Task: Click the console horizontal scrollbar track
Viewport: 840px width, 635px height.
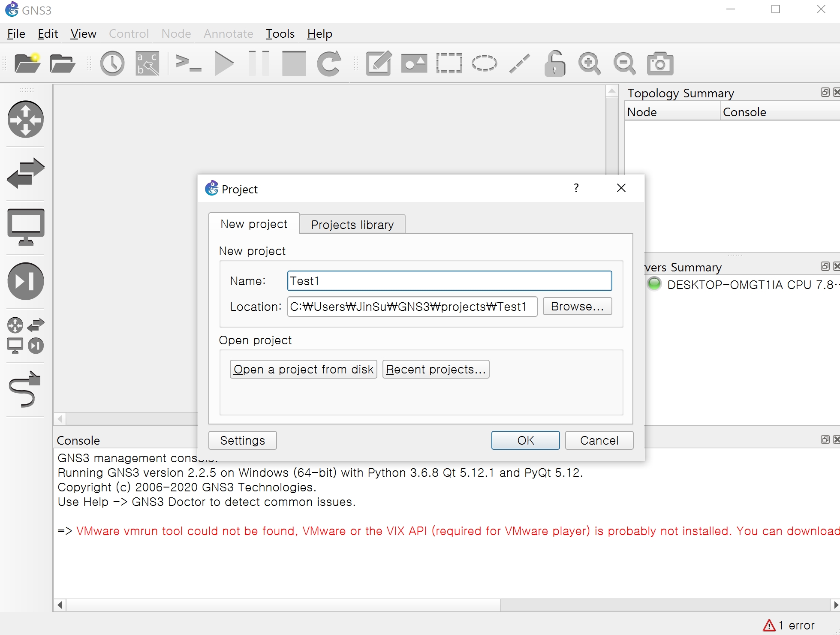Action: pos(665,605)
